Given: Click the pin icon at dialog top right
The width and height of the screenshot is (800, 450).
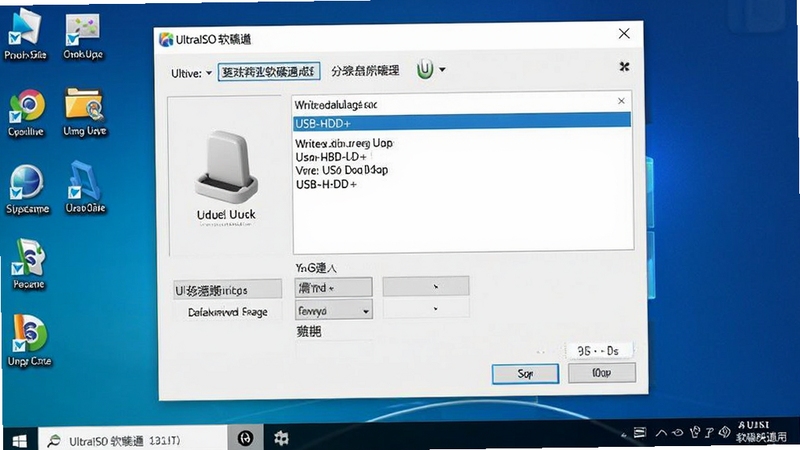Looking at the screenshot, I should pos(624,66).
